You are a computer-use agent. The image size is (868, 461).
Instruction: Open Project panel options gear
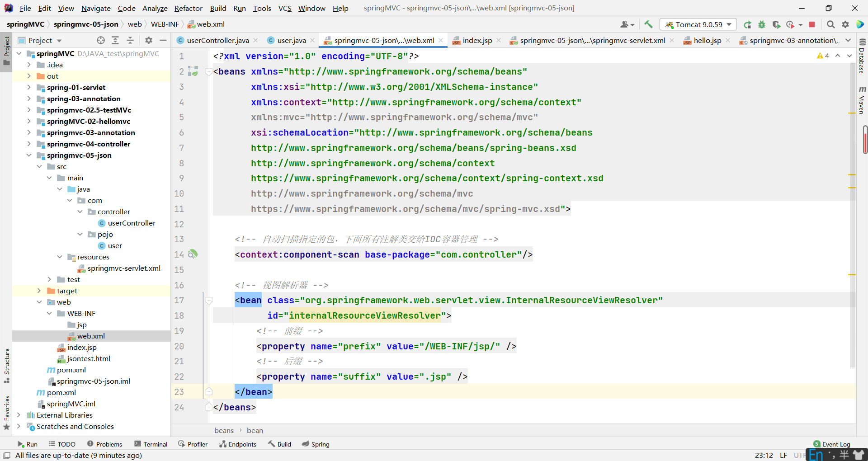(149, 40)
